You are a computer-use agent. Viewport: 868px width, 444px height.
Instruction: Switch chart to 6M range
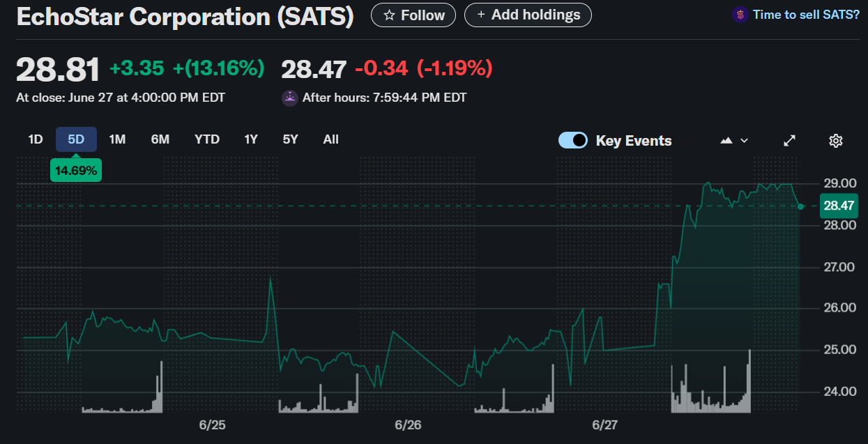click(160, 139)
